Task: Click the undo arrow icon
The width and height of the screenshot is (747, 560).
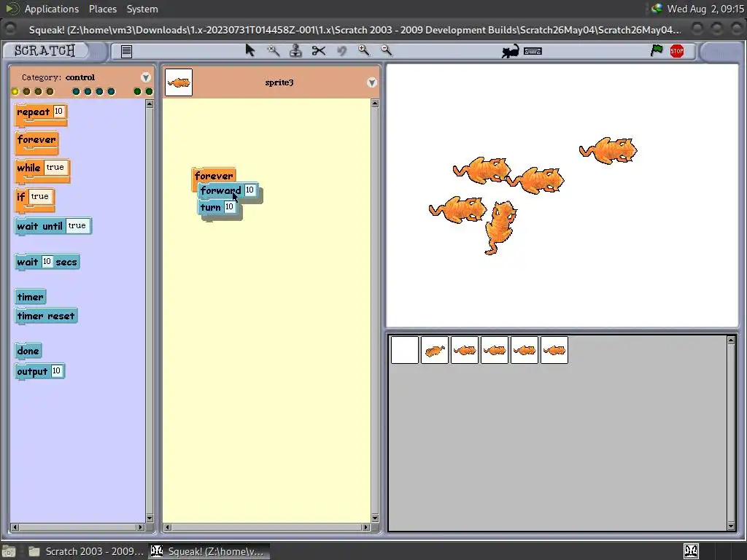Action: (x=341, y=50)
